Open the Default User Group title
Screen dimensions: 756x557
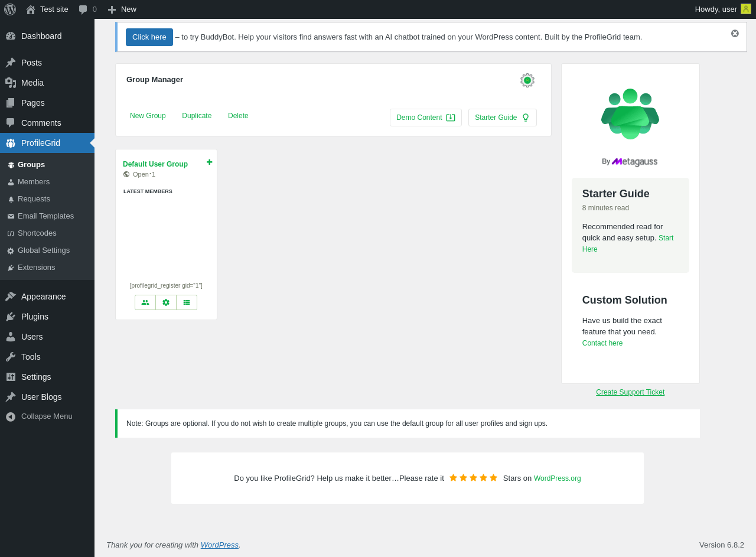pyautogui.click(x=155, y=164)
